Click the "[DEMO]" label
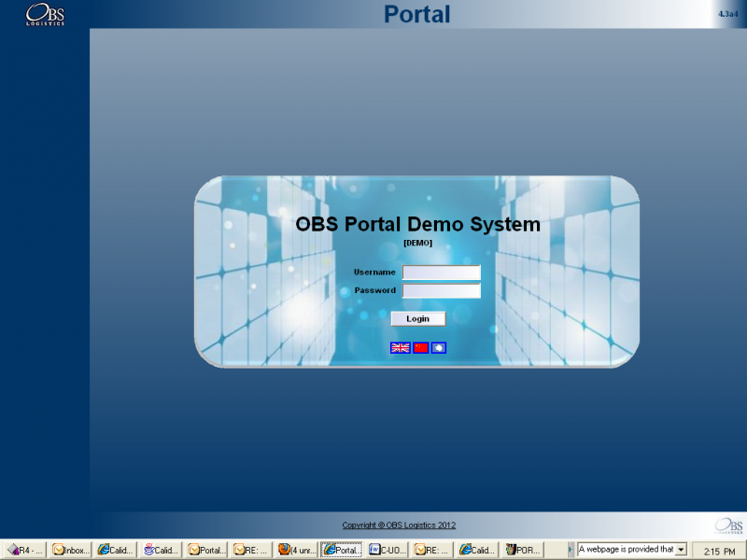This screenshot has width=747, height=560. tap(417, 243)
